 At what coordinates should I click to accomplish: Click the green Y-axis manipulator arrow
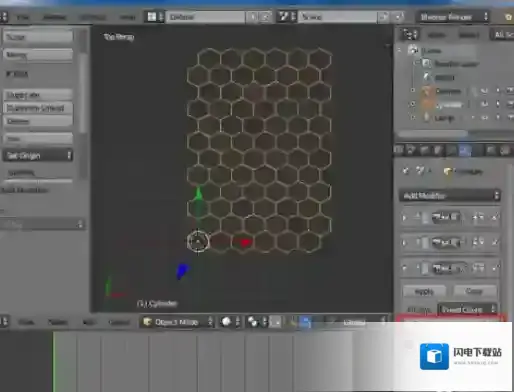(x=198, y=194)
